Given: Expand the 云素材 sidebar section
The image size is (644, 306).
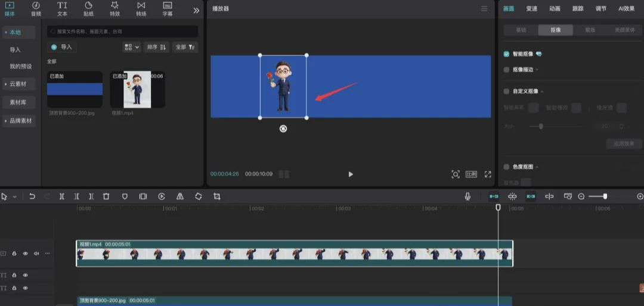Looking at the screenshot, I should [18, 84].
